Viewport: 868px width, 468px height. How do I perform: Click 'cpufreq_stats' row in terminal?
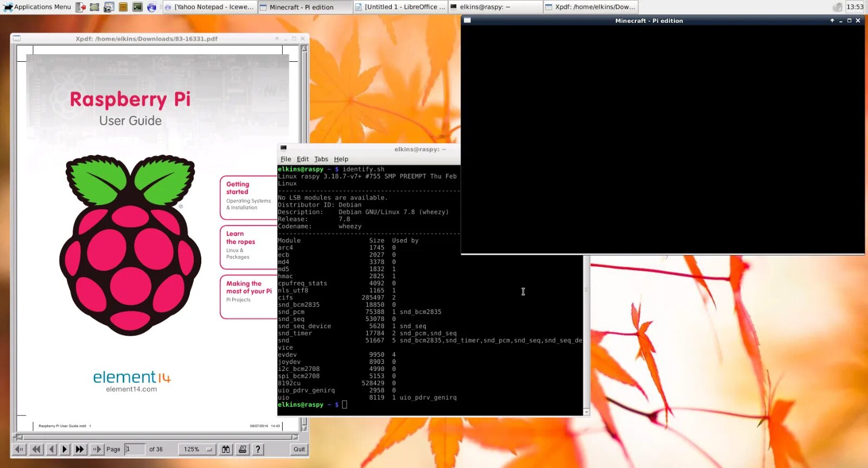coord(337,283)
